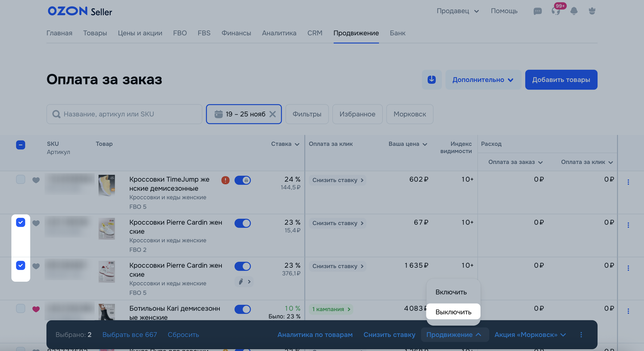
Task: Open the notifications bell
Action: [x=574, y=11]
